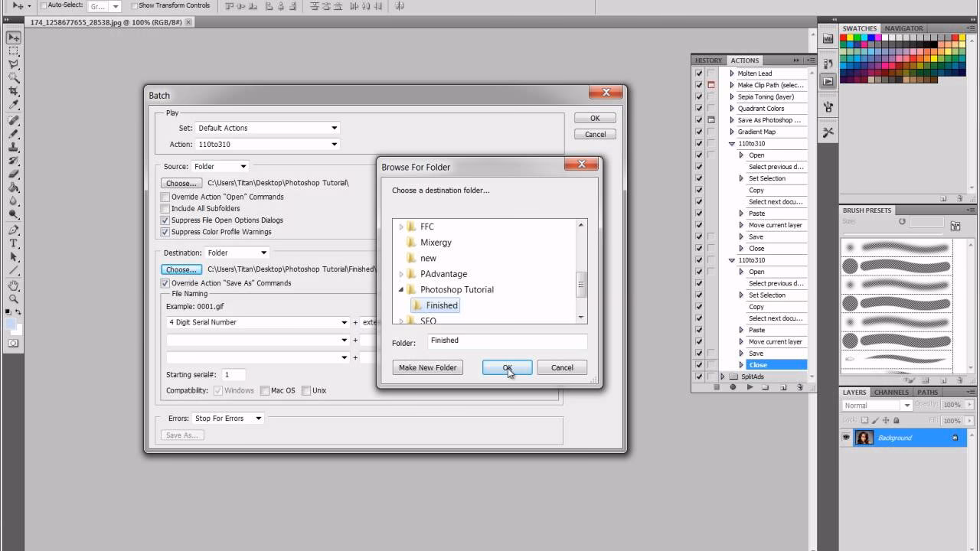This screenshot has width=980, height=551.
Task: Uncheck Suppress File Open Options Dialogs
Action: point(165,221)
